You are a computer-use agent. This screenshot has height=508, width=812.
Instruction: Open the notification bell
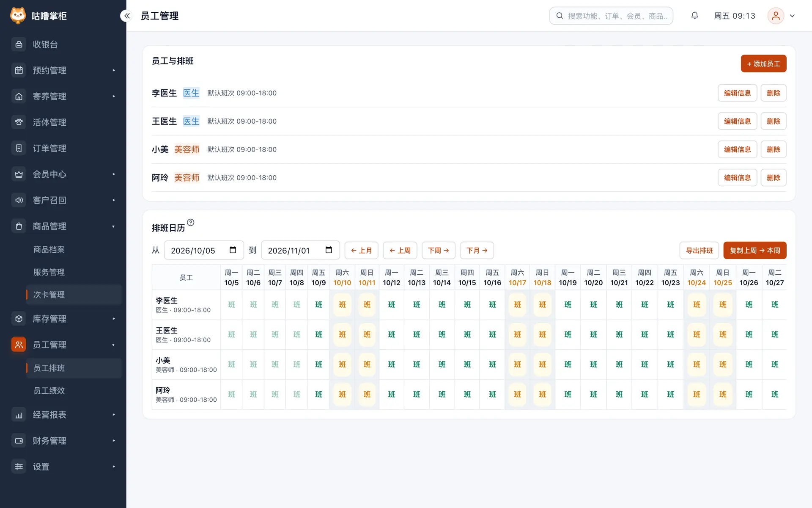tap(694, 16)
